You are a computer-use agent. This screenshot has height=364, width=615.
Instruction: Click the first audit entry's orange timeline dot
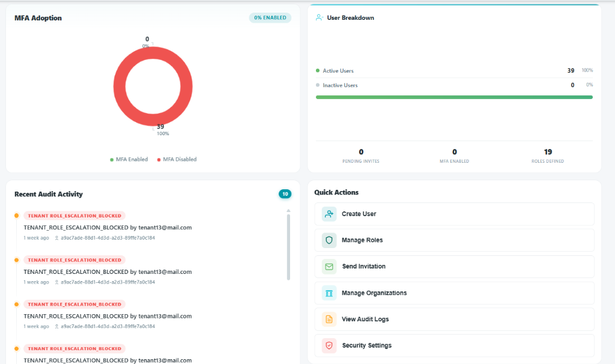[16, 216]
